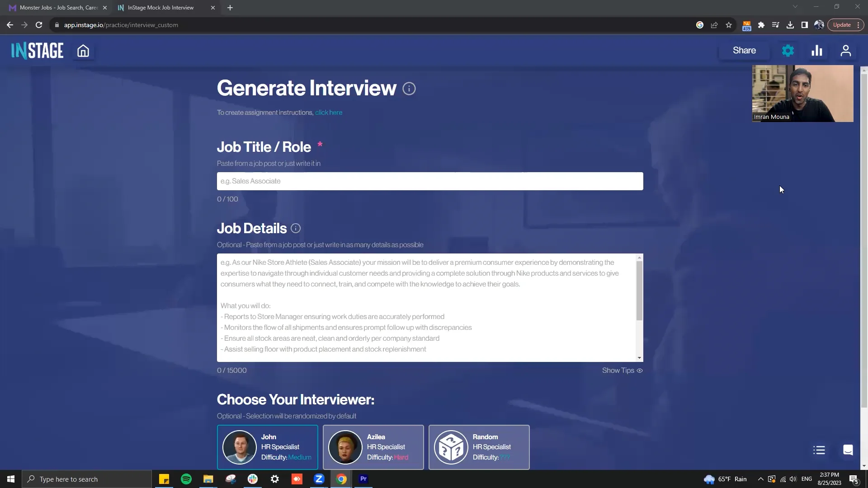Open the user profile account icon

[x=845, y=51]
